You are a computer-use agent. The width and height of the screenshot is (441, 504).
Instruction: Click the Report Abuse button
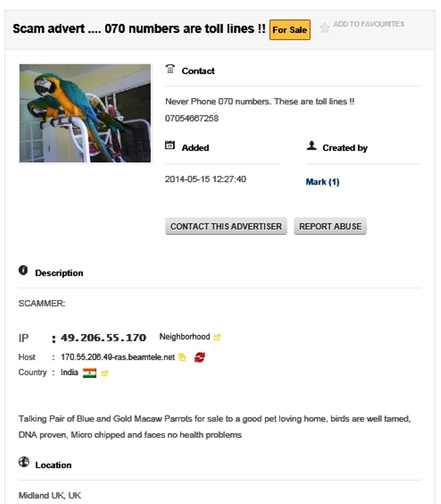click(x=330, y=226)
